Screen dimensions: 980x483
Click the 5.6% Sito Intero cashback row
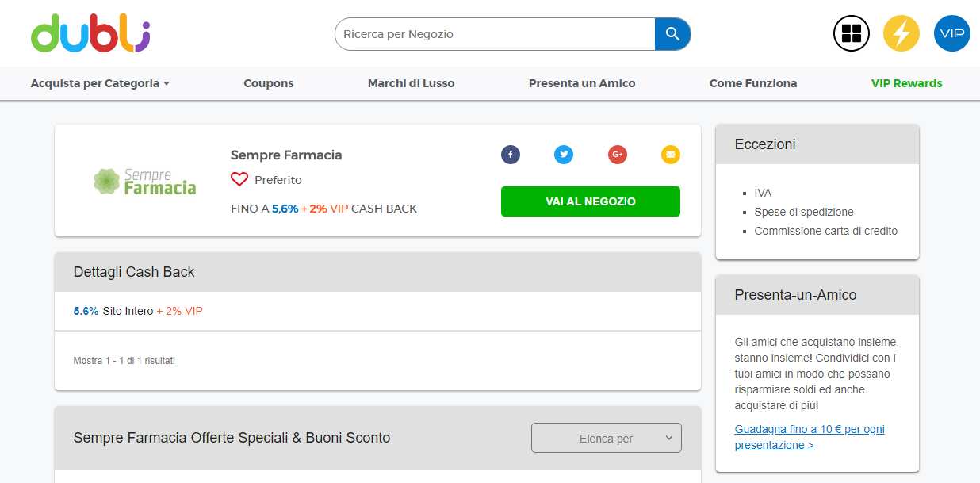tap(377, 311)
